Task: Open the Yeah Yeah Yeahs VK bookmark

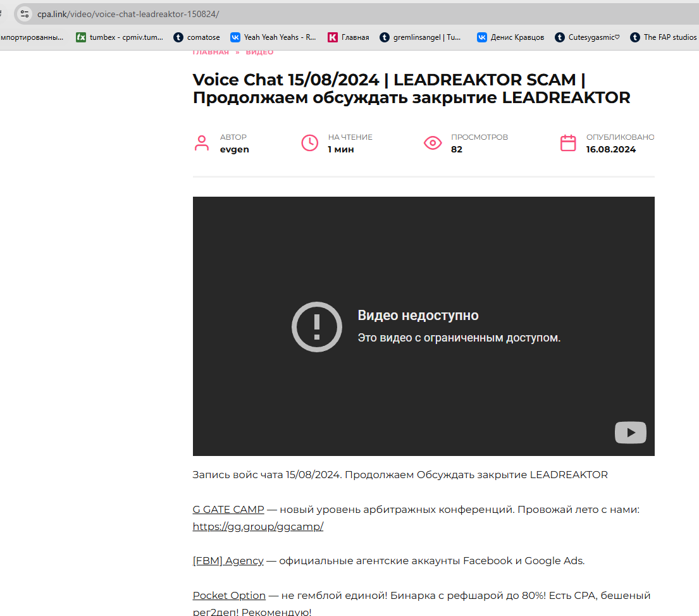Action: (x=273, y=37)
